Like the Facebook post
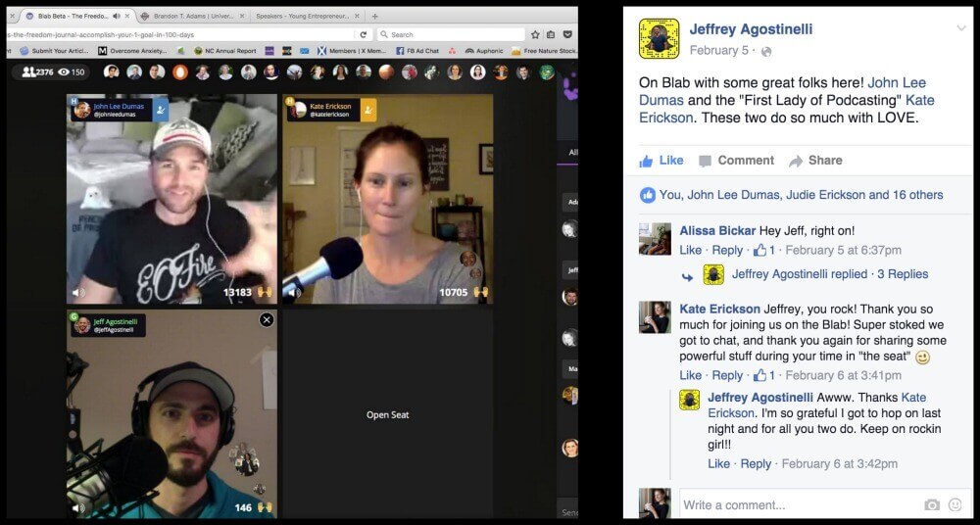Viewport: 980px width, 525px height. 661,161
